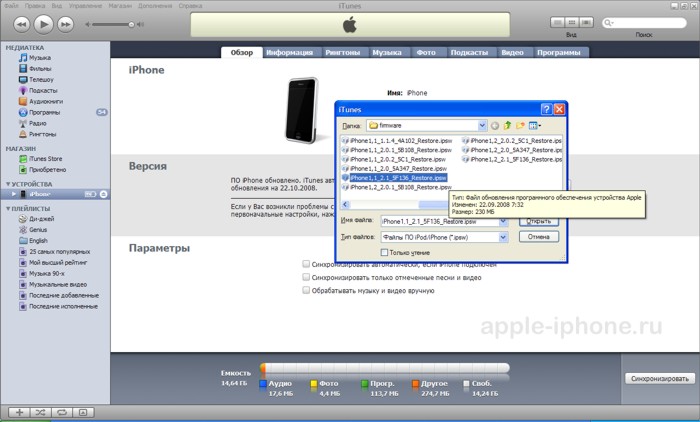
Task: Click the volume slider knob
Action: click(131, 25)
